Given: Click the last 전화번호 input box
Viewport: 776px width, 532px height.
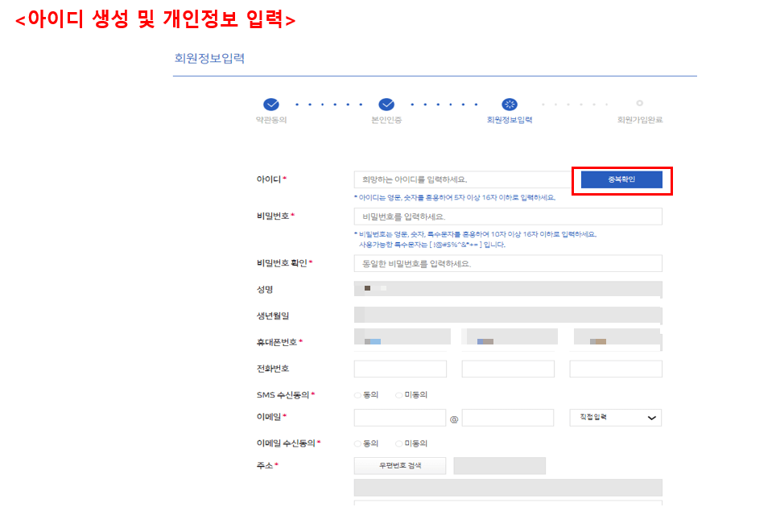Looking at the screenshot, I should click(x=616, y=368).
